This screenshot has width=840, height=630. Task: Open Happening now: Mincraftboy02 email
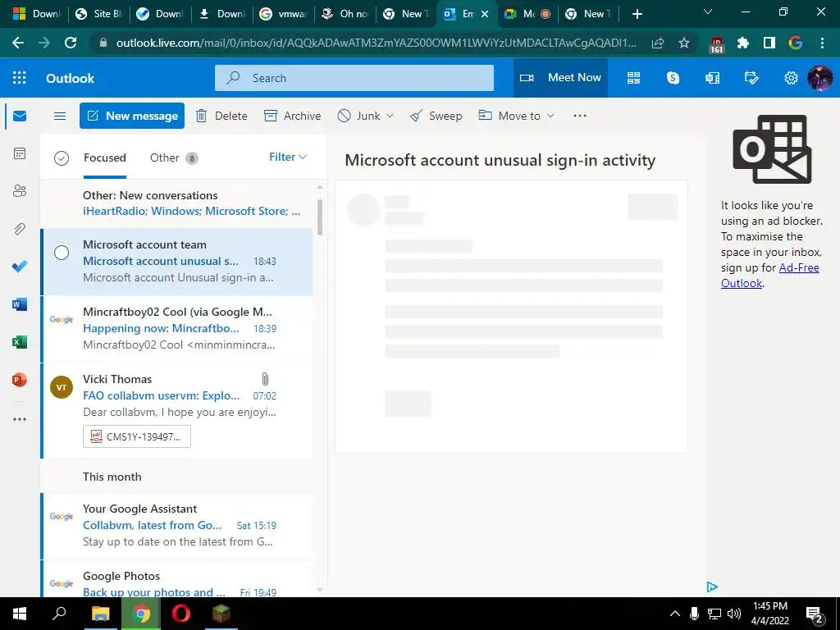pyautogui.click(x=177, y=328)
